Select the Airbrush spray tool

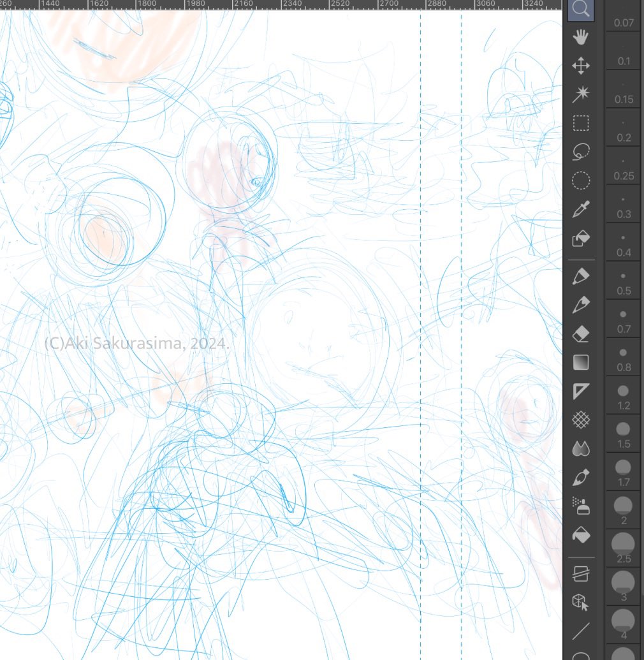click(x=581, y=506)
